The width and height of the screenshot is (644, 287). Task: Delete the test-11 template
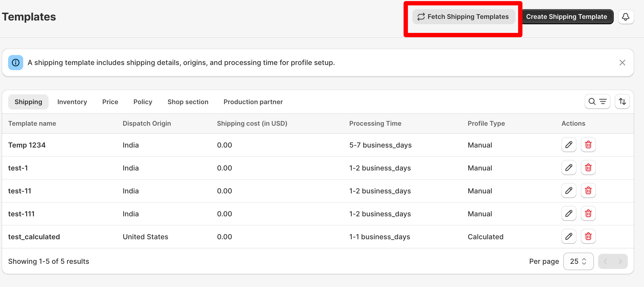(x=588, y=191)
